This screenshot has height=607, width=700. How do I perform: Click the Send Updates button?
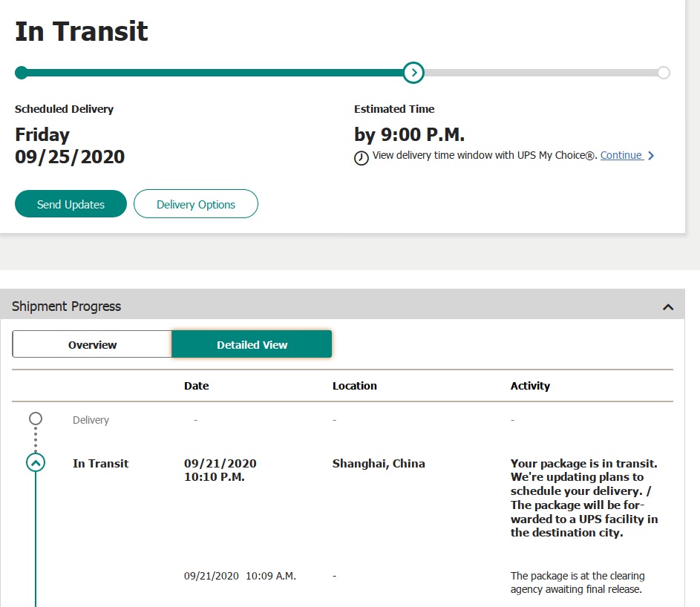point(71,204)
